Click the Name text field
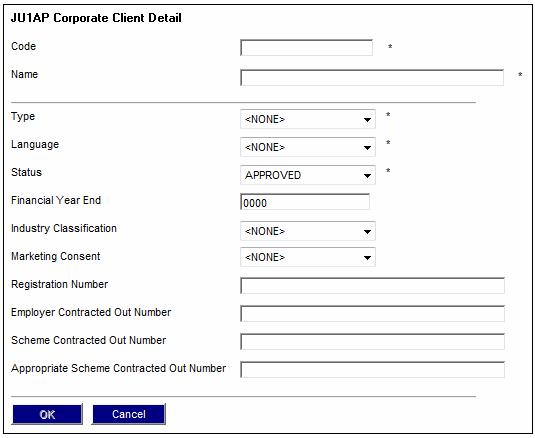Image resolution: width=535 pixels, height=438 pixels. point(372,77)
